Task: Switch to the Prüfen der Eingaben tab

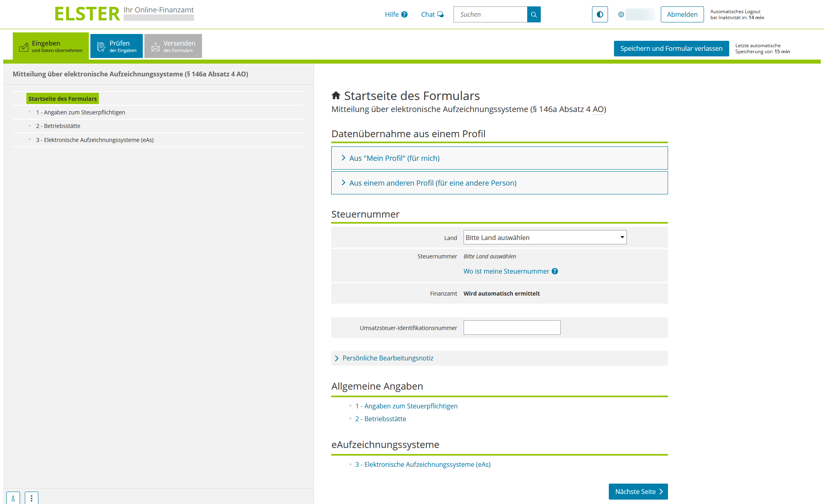Action: tap(116, 46)
